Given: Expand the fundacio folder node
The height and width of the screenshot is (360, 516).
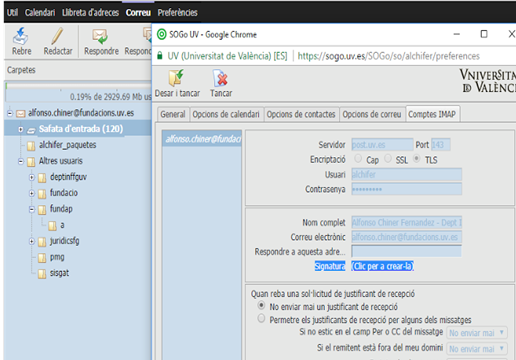Looking at the screenshot, I should tap(32, 193).
